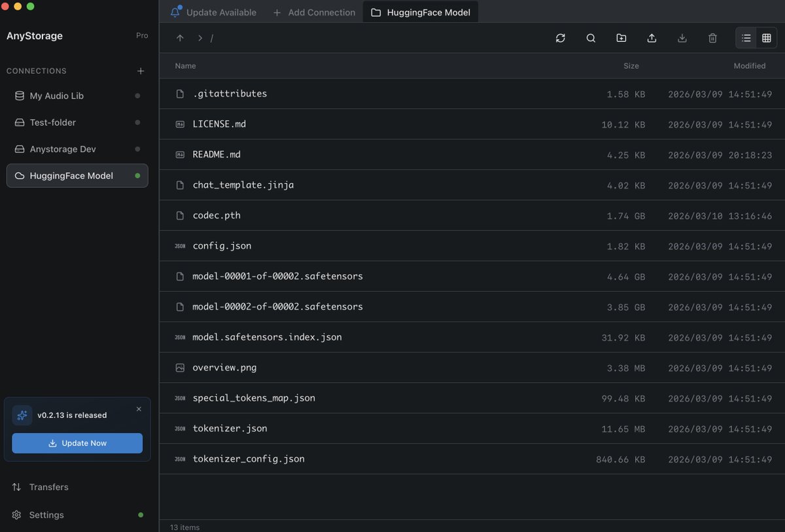Click the file icon for .gitattributes
Screen dimensions: 785x532
pyautogui.click(x=180, y=94)
